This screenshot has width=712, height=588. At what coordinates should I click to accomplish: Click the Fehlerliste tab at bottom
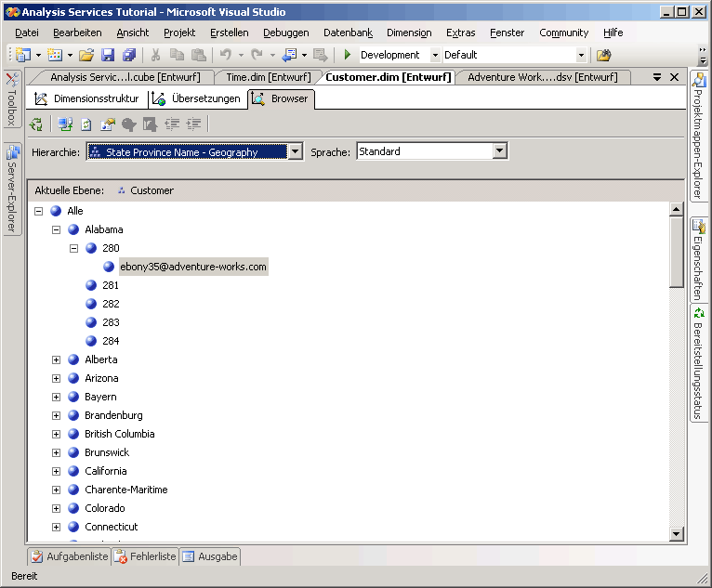pos(146,557)
